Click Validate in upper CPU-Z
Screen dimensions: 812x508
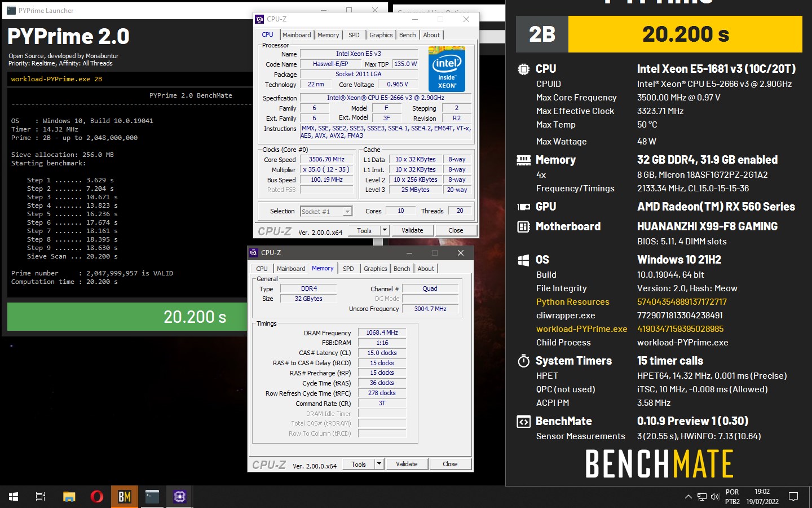pos(412,230)
